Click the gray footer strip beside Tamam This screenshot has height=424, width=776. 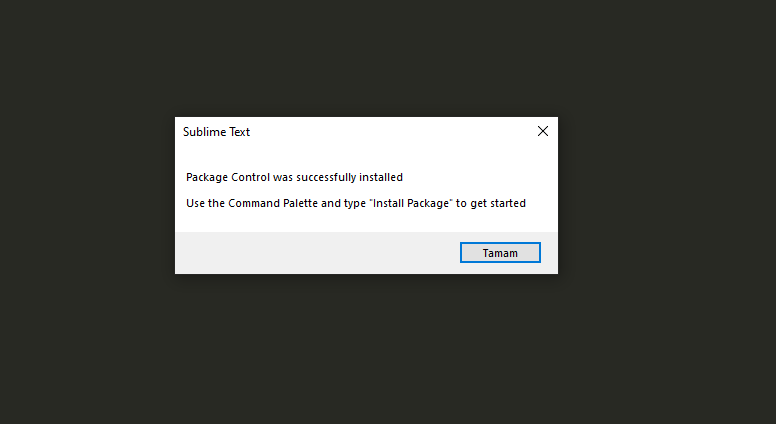click(317, 253)
